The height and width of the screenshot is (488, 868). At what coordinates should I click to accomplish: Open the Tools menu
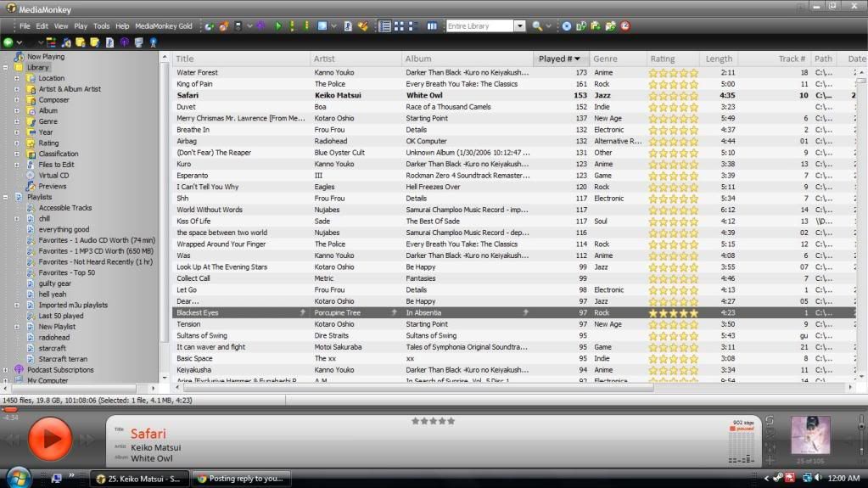point(101,26)
